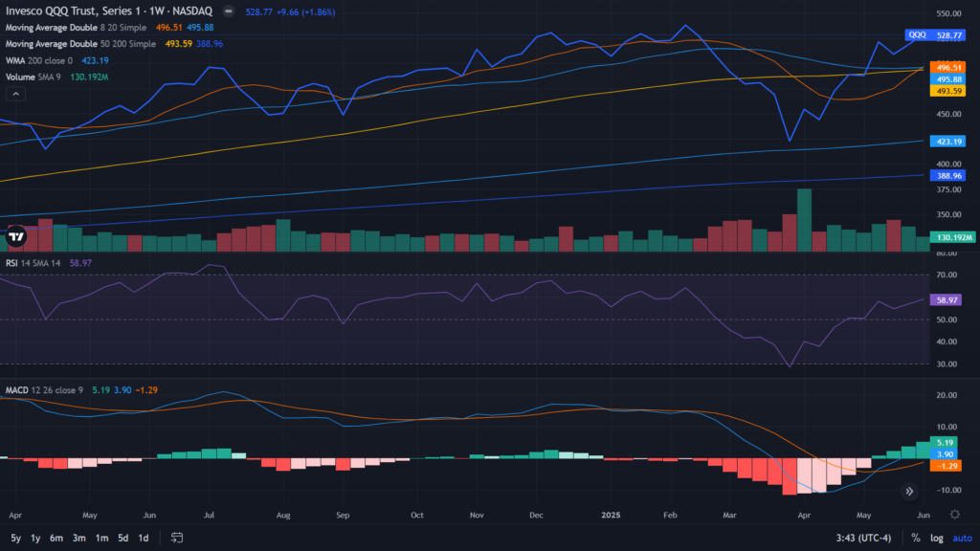Image resolution: width=980 pixels, height=551 pixels.
Task: Select Moving Average Double 8 20 legend
Action: (x=76, y=28)
